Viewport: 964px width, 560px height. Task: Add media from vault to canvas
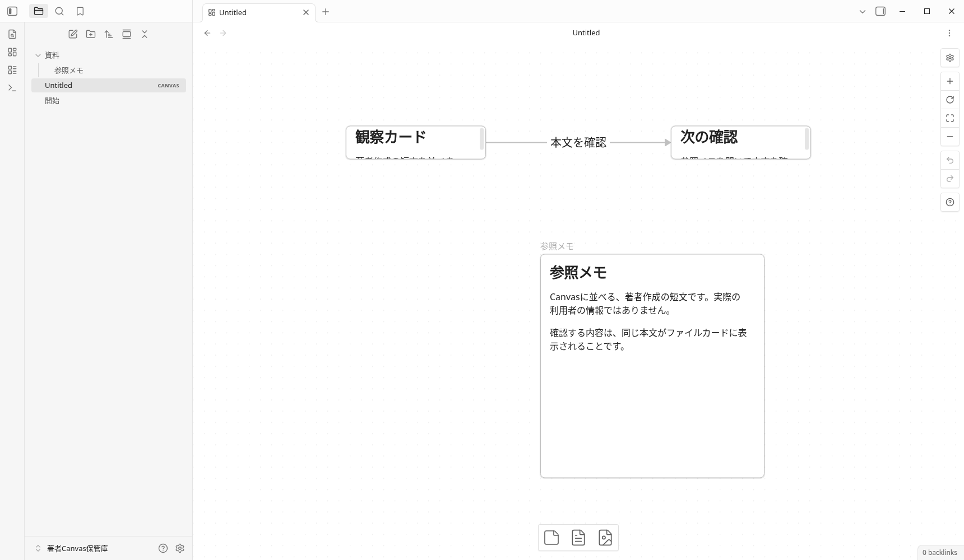coord(605,538)
